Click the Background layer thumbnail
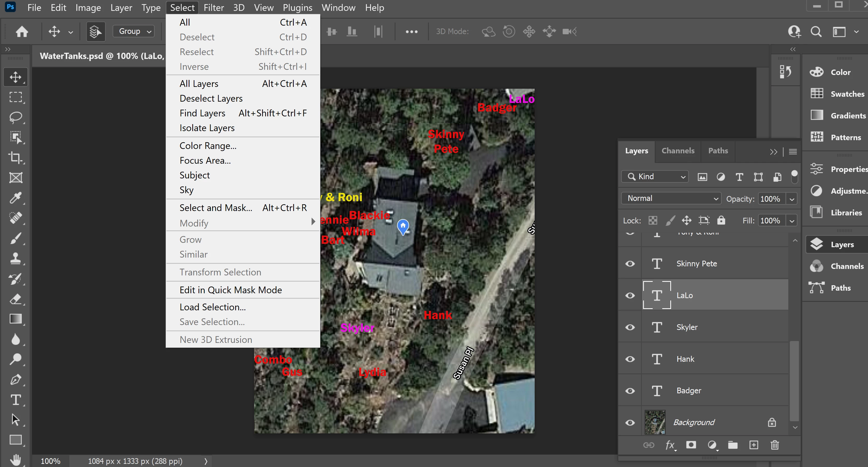The height and width of the screenshot is (467, 868). [x=655, y=422]
